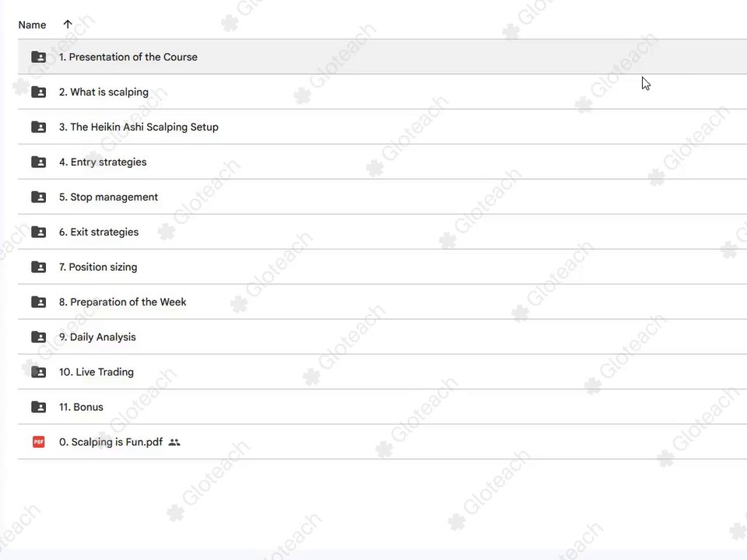Click the 6. Exit strategies folder name

tap(99, 232)
